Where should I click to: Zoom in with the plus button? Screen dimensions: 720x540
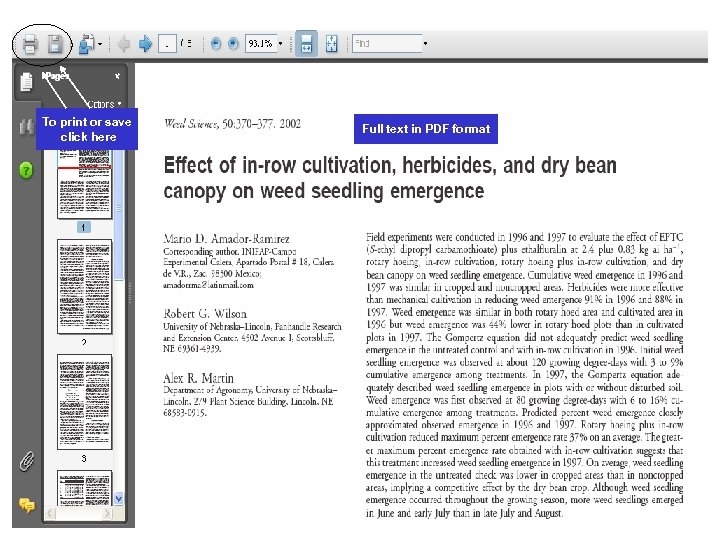pos(233,44)
